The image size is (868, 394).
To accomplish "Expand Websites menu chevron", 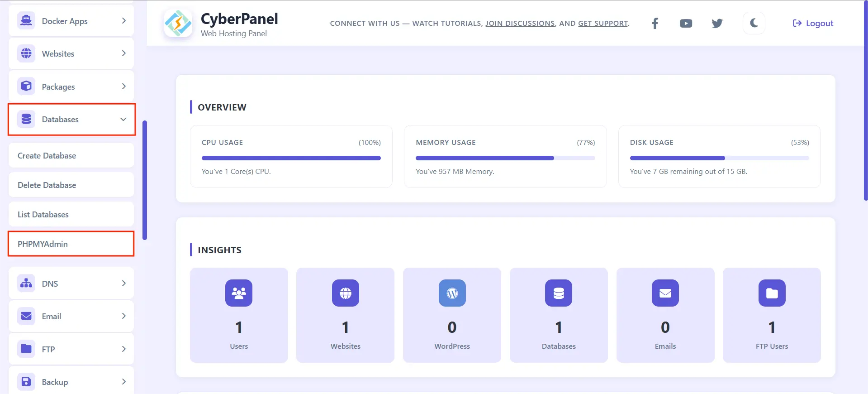I will pos(123,53).
